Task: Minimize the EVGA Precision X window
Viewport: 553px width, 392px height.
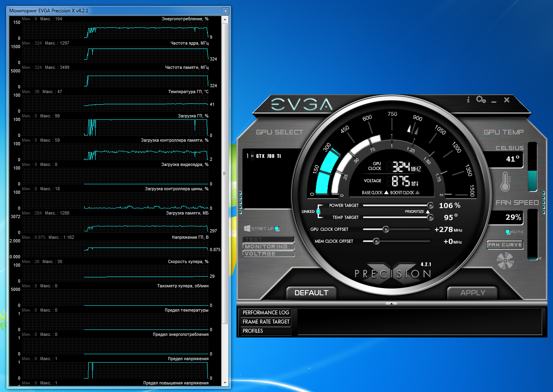Action: pyautogui.click(x=494, y=101)
